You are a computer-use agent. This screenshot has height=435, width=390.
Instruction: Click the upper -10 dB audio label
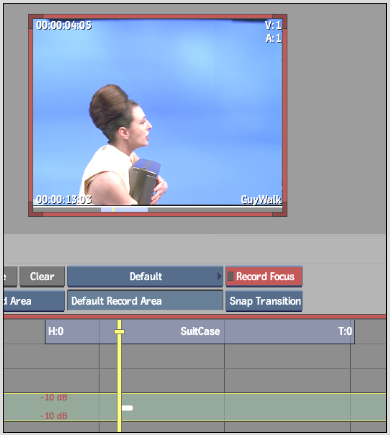54,397
